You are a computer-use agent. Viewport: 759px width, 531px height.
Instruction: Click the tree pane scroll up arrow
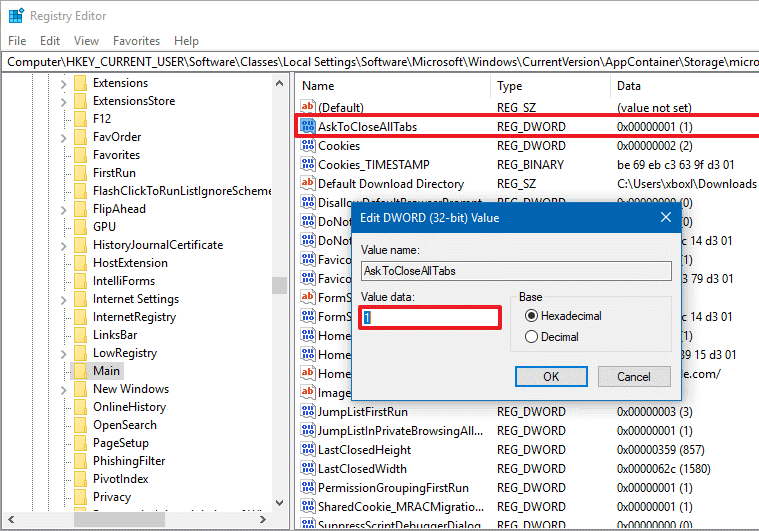click(x=279, y=83)
